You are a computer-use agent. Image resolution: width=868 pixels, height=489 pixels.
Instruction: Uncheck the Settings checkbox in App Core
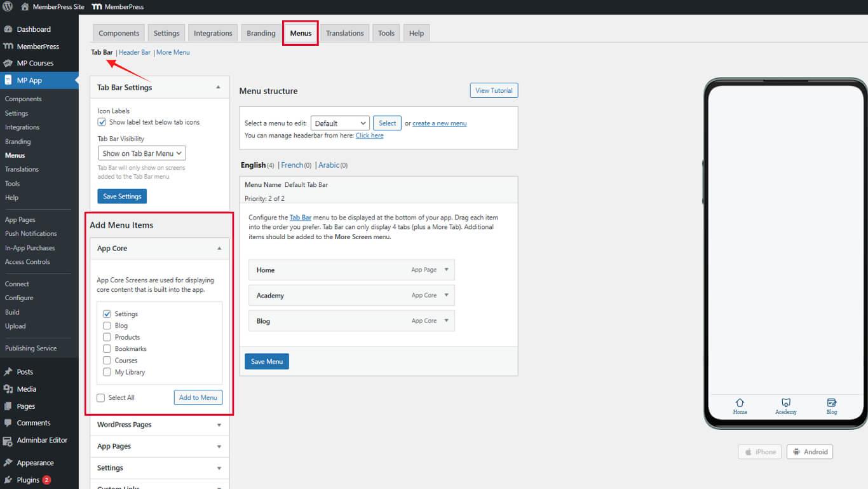(x=107, y=314)
